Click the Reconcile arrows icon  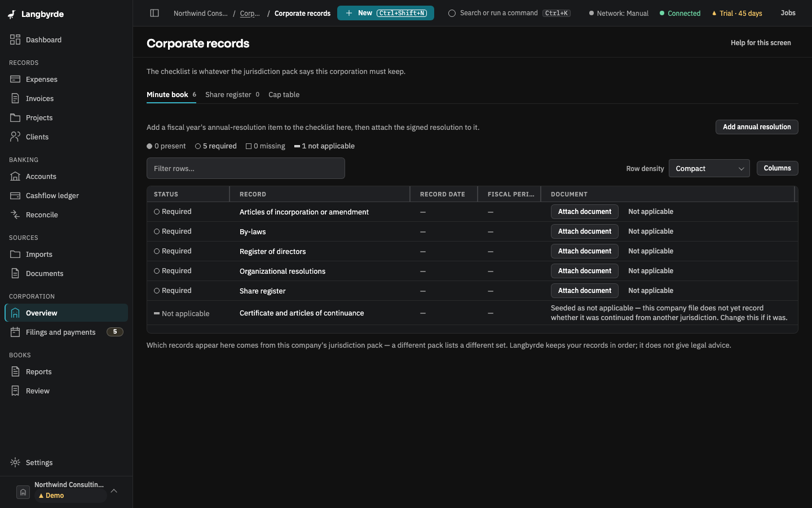[x=15, y=214]
